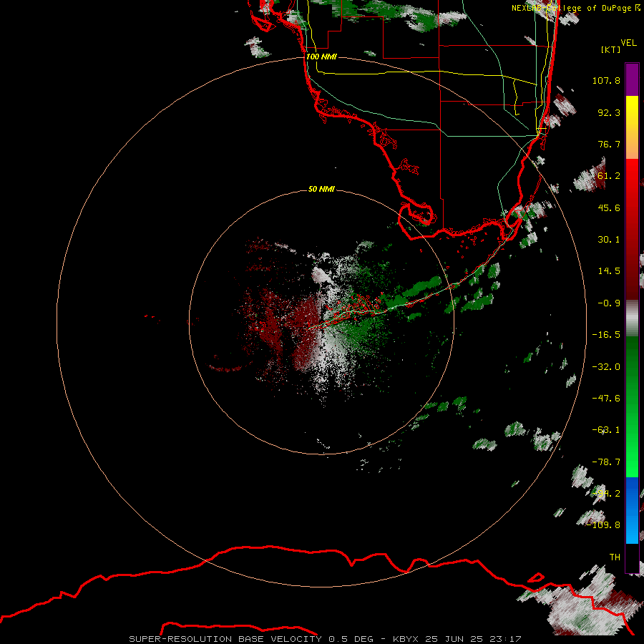Click the NEXLAB-College of DuPage watermark text

[x=575, y=8]
